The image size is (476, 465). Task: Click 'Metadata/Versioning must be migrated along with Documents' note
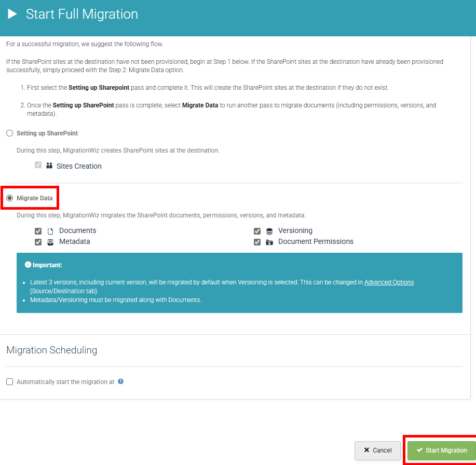[x=115, y=300]
